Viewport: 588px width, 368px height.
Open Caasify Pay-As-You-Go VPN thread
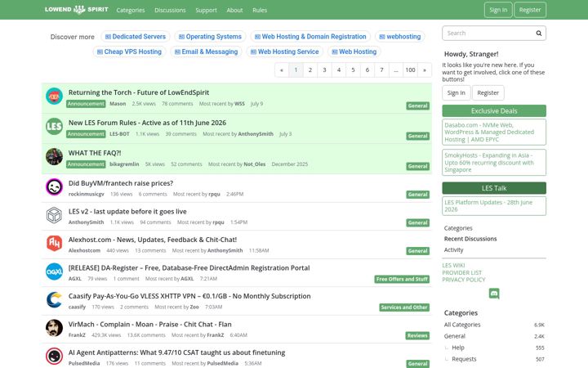pyautogui.click(x=189, y=296)
